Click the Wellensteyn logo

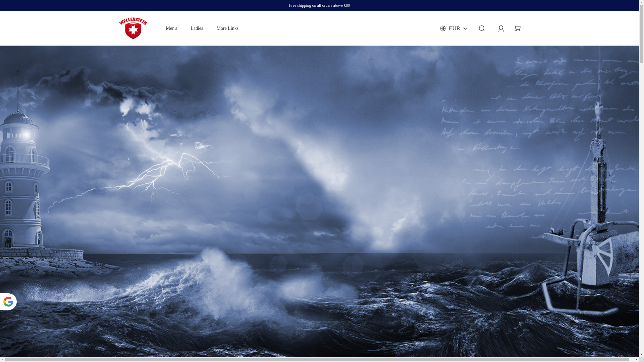point(133,28)
